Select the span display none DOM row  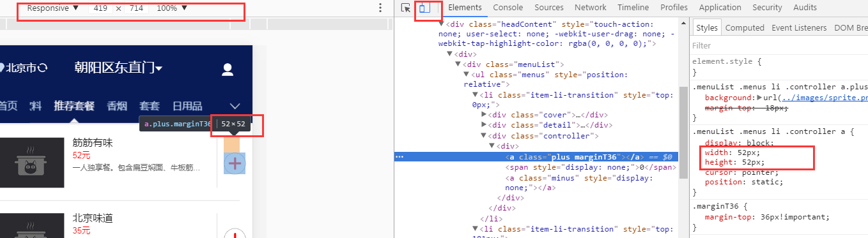pyautogui.click(x=591, y=167)
